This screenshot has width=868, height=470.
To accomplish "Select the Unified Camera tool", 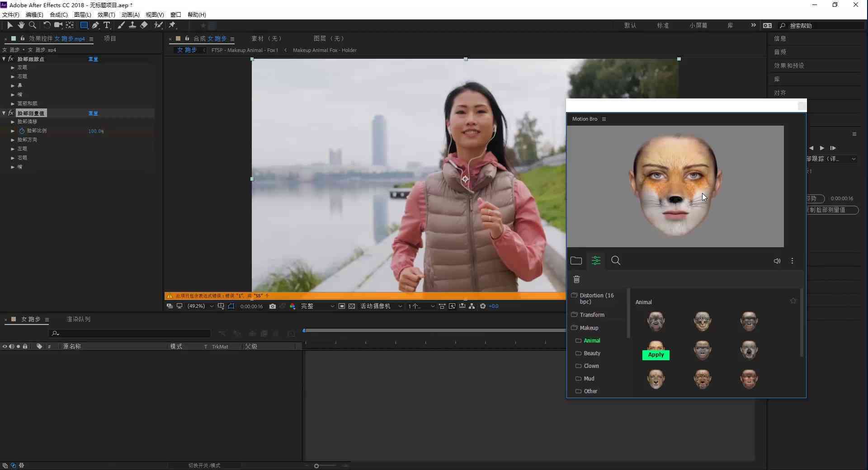I will click(58, 25).
